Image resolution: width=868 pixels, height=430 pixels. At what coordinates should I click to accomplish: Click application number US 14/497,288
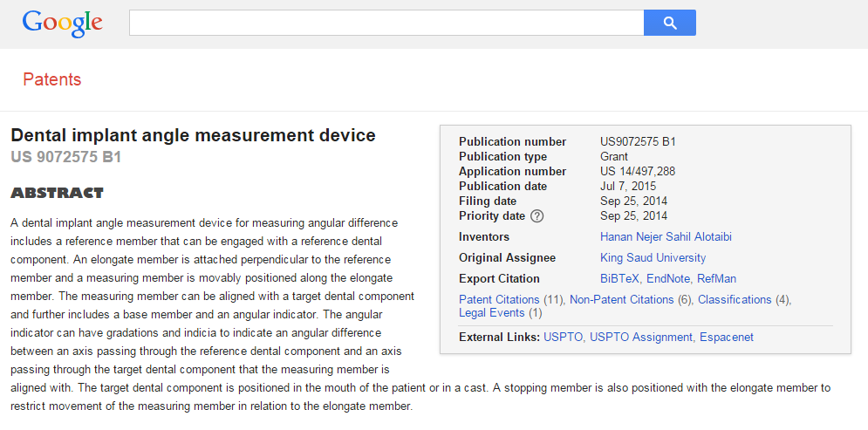pos(638,172)
